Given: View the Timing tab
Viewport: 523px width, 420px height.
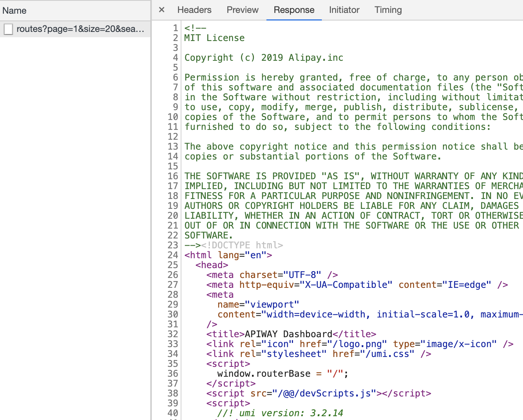Looking at the screenshot, I should click(x=388, y=10).
